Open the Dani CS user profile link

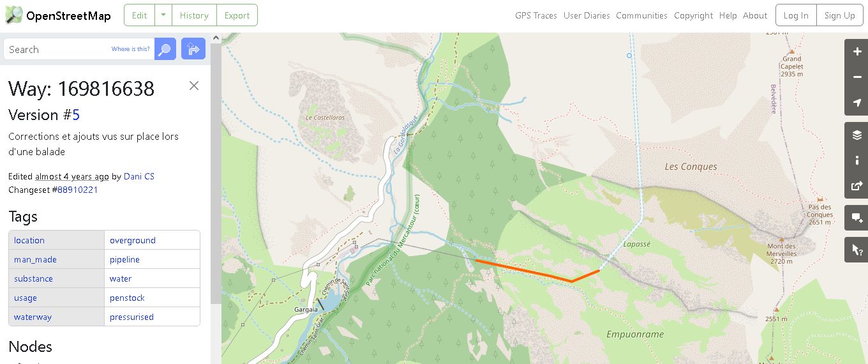pos(139,176)
